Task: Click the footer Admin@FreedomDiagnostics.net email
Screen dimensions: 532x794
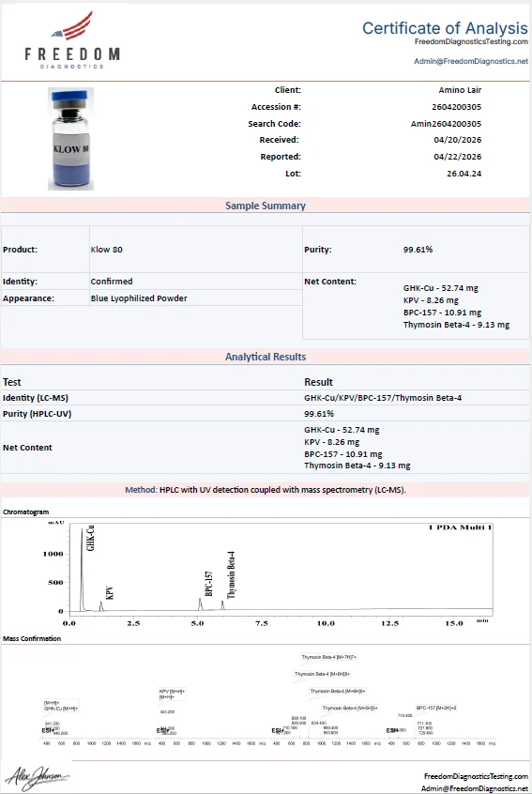Action: coord(474,788)
